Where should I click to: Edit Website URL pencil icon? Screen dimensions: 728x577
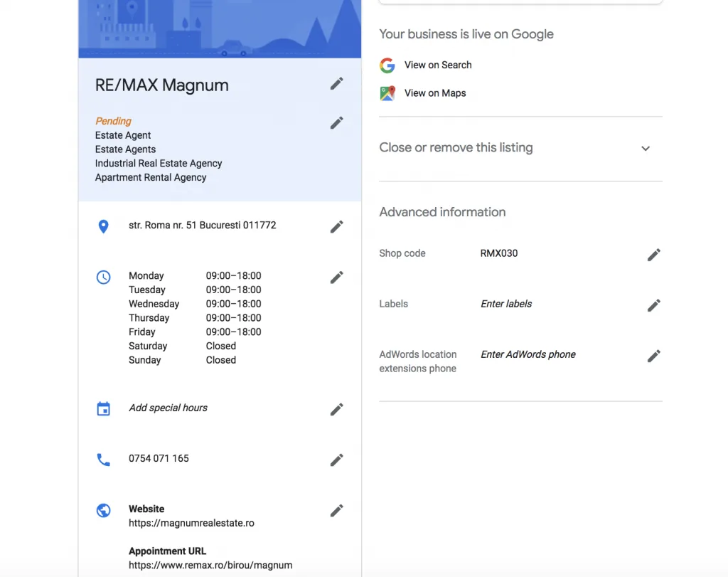coord(336,511)
